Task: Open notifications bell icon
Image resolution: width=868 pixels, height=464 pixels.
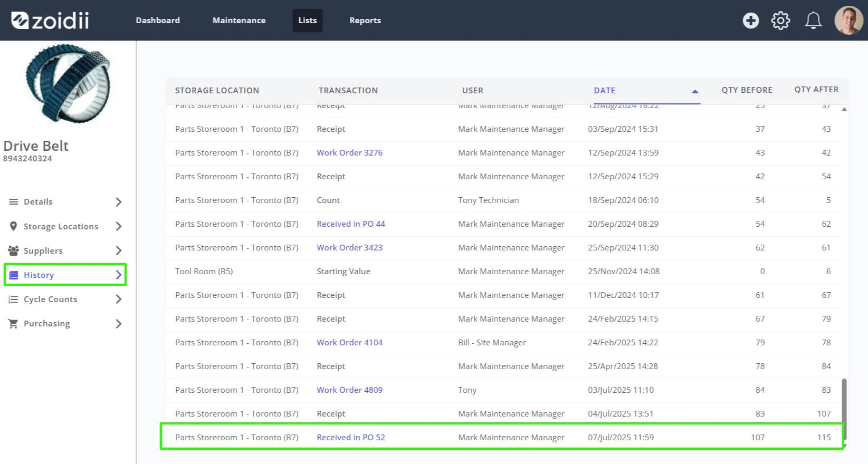Action: tap(813, 21)
